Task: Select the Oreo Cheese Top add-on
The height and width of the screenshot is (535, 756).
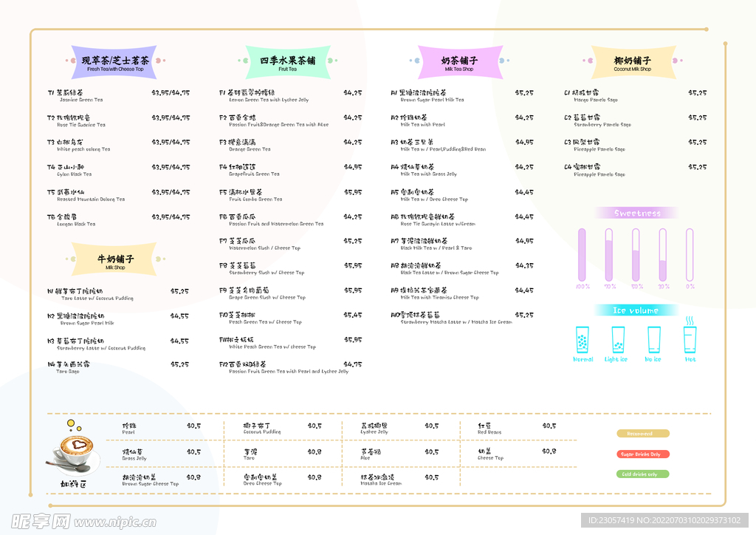Action: (x=262, y=480)
